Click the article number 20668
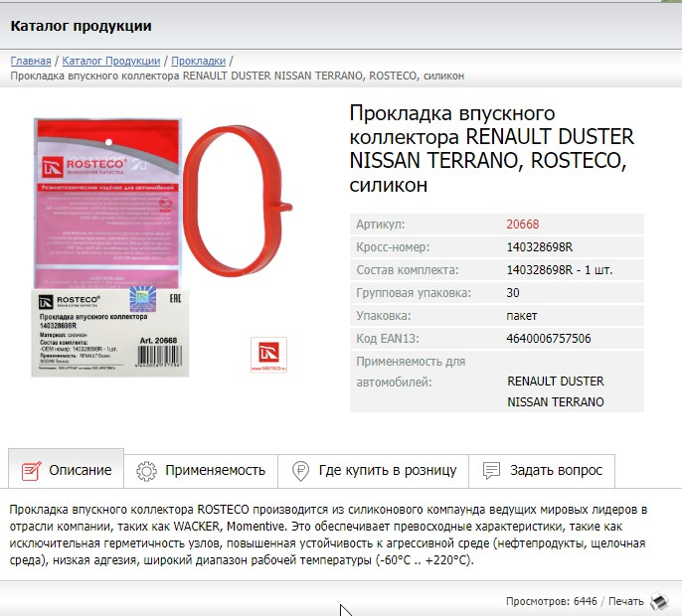The height and width of the screenshot is (616, 682). [x=522, y=225]
